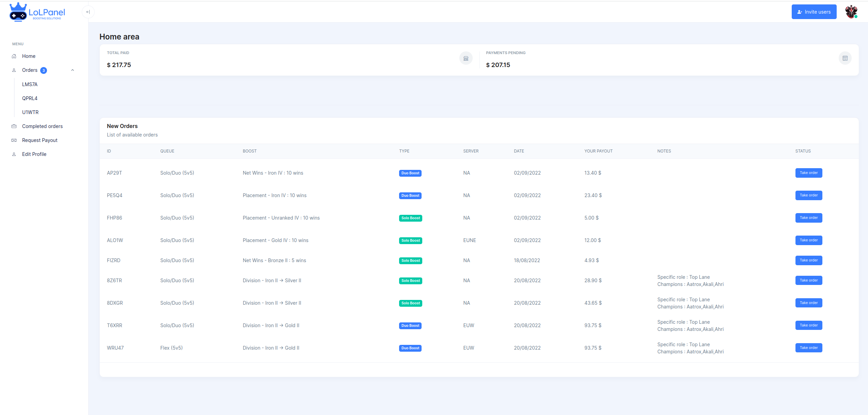Click the Edit Profile person icon

[14, 154]
